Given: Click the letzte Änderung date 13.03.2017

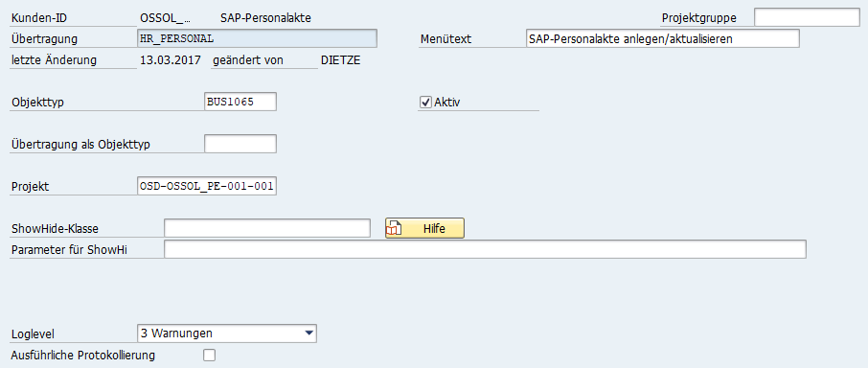Looking at the screenshot, I should coord(171,60).
